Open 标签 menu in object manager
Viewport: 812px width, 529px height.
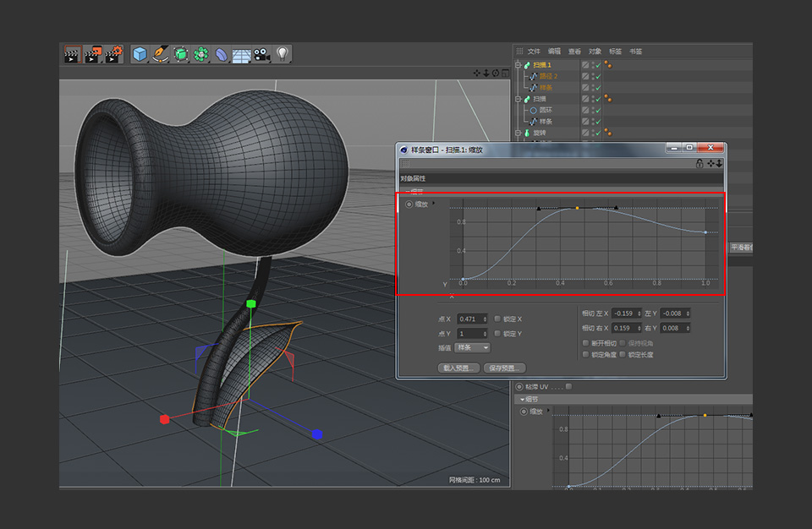tap(615, 52)
